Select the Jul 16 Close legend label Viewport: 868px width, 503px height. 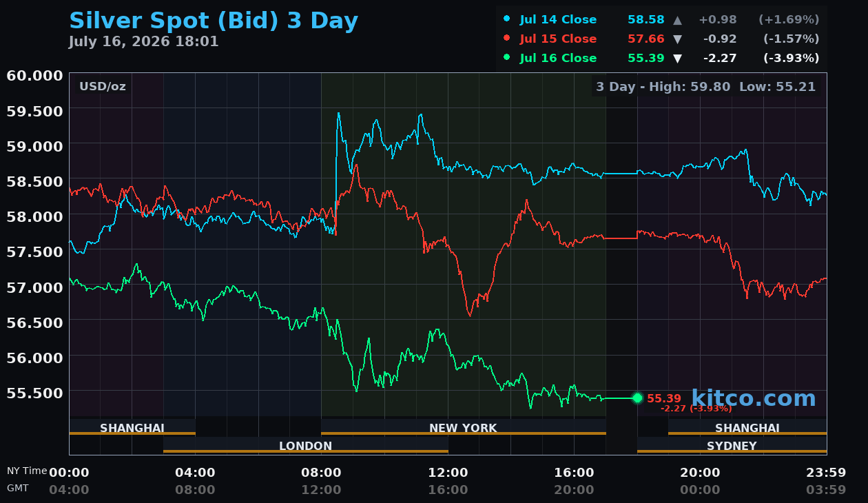pos(559,59)
